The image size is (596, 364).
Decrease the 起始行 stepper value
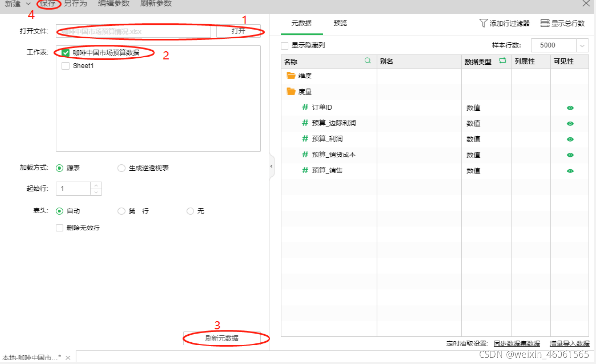tap(96, 192)
